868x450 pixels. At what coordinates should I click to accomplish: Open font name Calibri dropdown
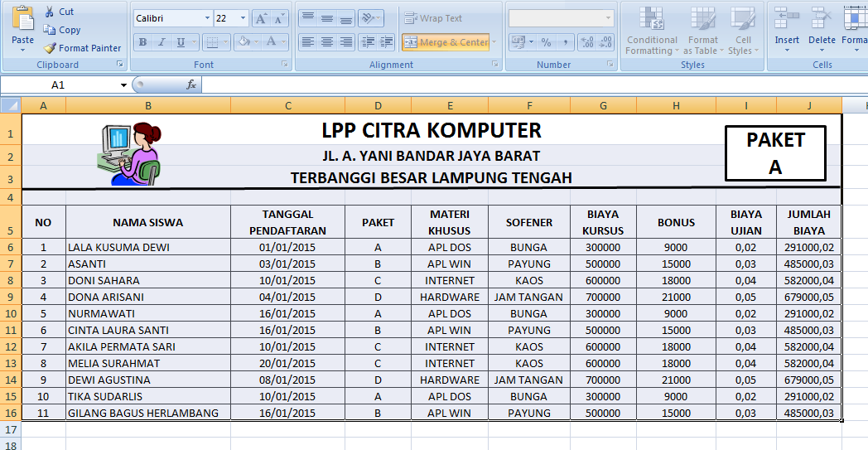point(208,18)
